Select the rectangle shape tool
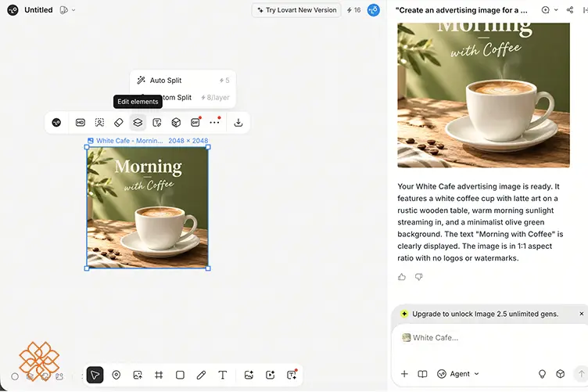The width and height of the screenshot is (588, 392). point(180,375)
